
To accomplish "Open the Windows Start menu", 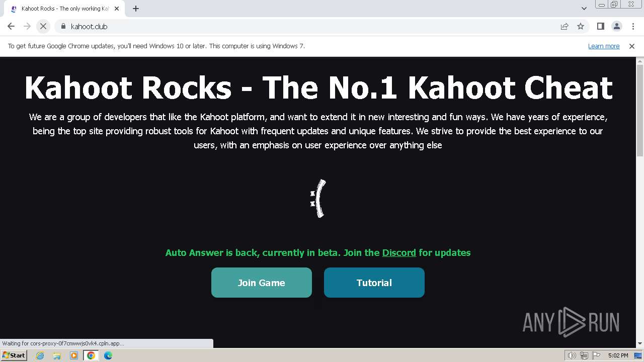I will click(x=14, y=355).
